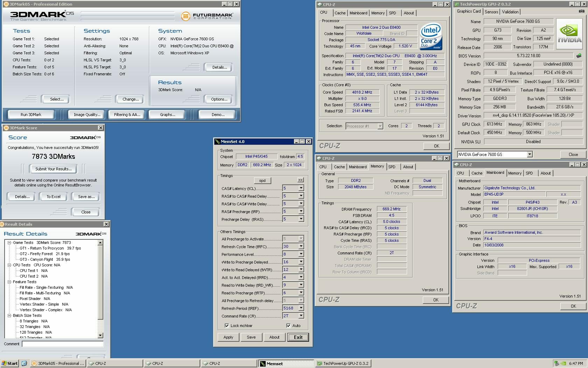The image size is (588, 368).
Task: Click Change settings button
Action: (131, 99)
